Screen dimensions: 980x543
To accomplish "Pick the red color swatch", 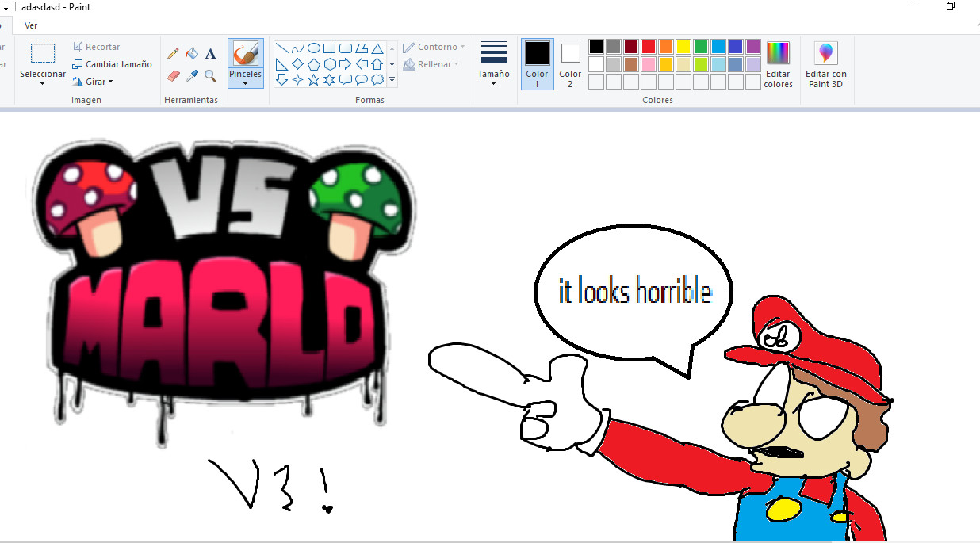I will coord(649,47).
